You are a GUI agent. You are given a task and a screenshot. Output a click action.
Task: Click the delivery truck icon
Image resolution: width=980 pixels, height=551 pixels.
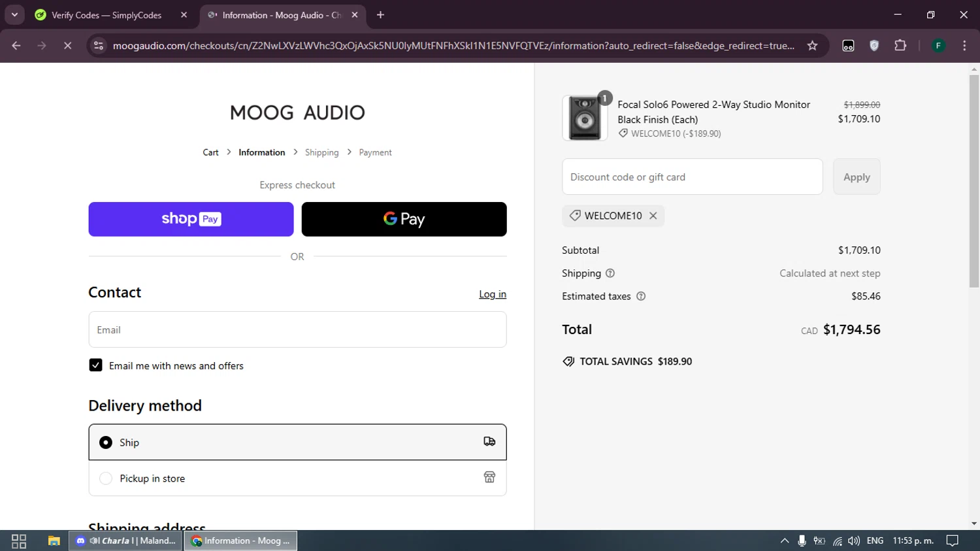pos(489,442)
